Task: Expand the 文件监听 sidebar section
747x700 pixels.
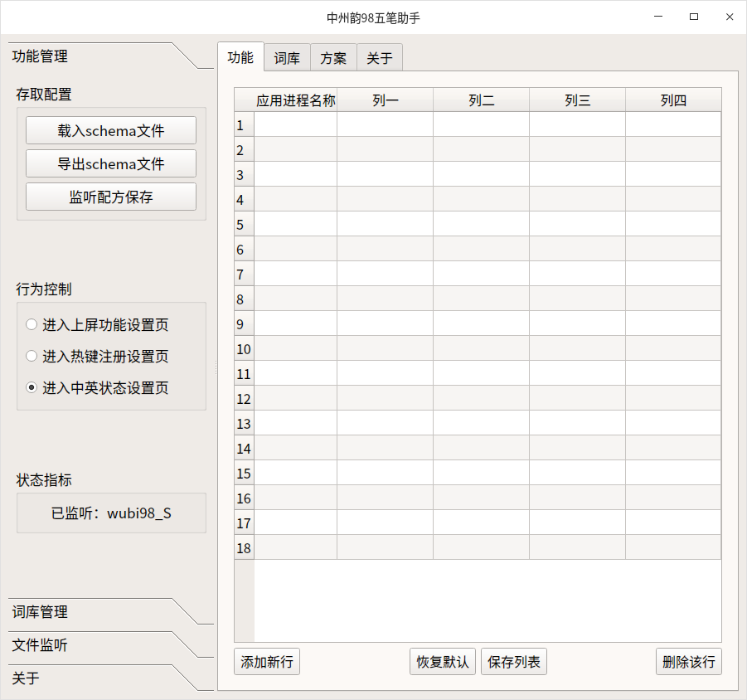Action: 37,645
